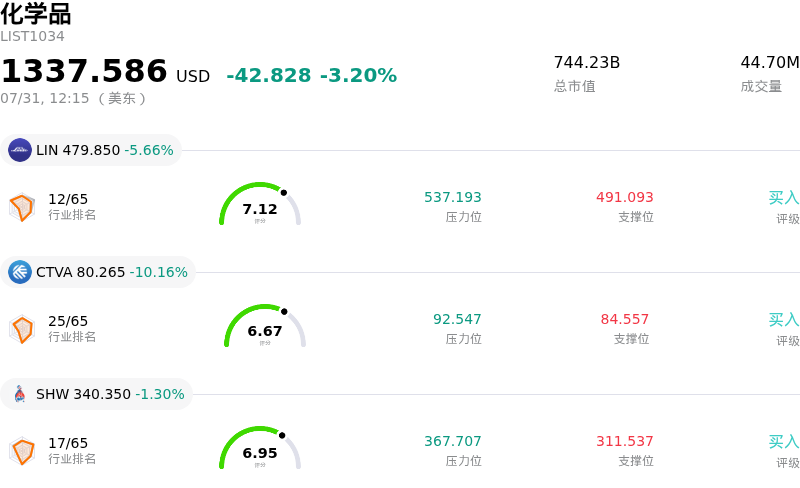This screenshot has width=800, height=488.
Task: Click CTVA support level 84.557
Action: click(624, 319)
